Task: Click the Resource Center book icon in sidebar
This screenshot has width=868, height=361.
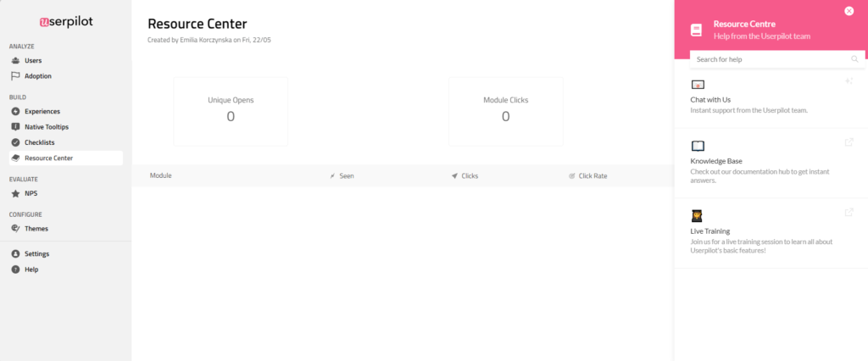Action: [x=15, y=158]
